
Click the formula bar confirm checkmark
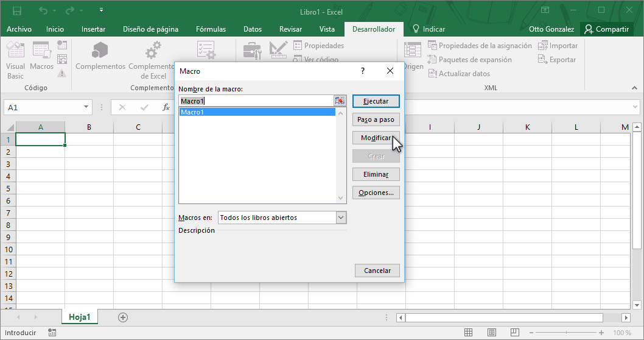pos(144,107)
